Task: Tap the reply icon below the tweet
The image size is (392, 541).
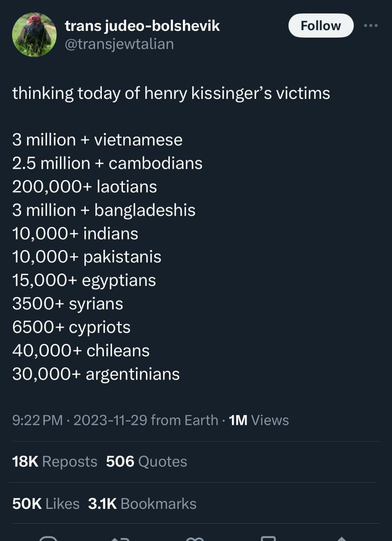Action: (x=49, y=538)
